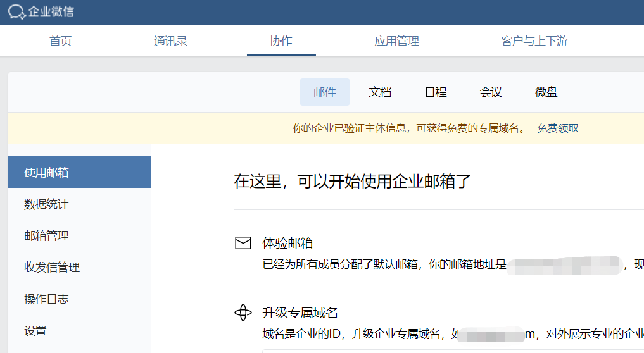Select 使用邮箱 in the sidebar
Screen dimensions: 644x353
(47, 172)
